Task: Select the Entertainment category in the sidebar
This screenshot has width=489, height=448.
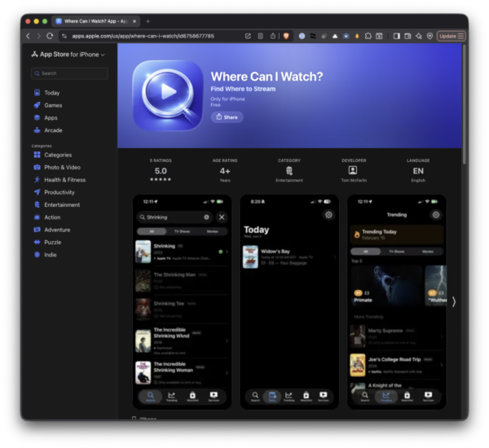Action: coord(57,204)
